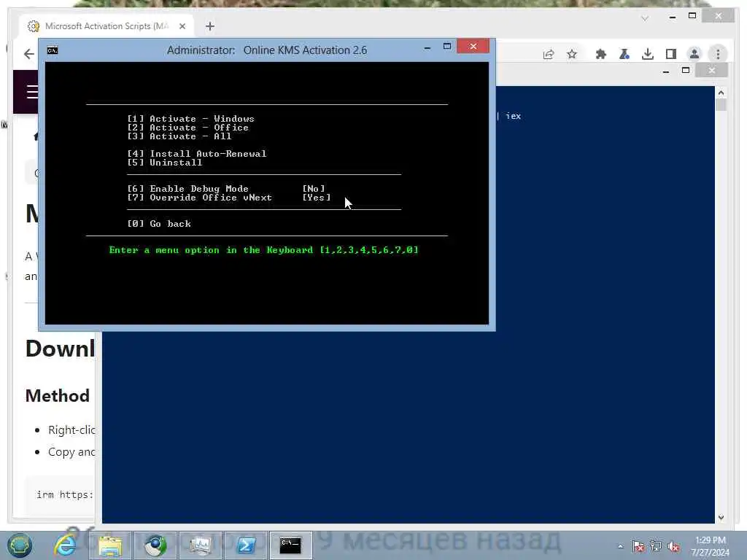The height and width of the screenshot is (560, 747).
Task: Open the network tray icon
Action: (656, 546)
